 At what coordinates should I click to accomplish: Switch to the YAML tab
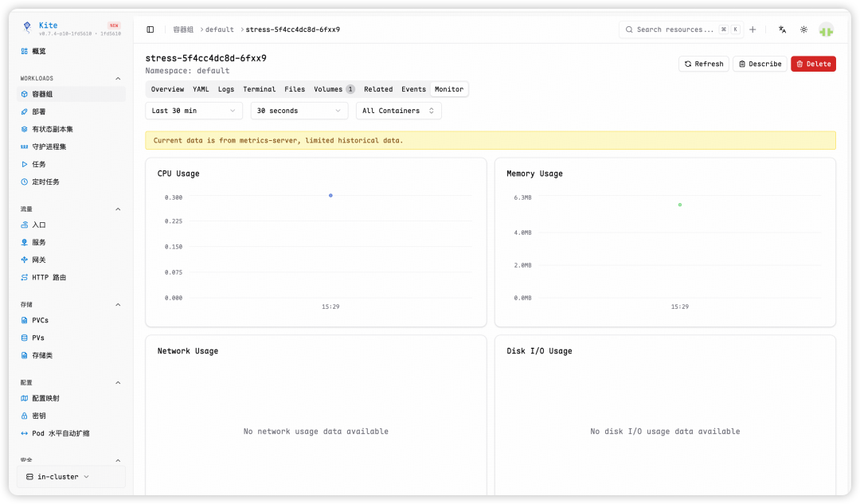pyautogui.click(x=201, y=89)
